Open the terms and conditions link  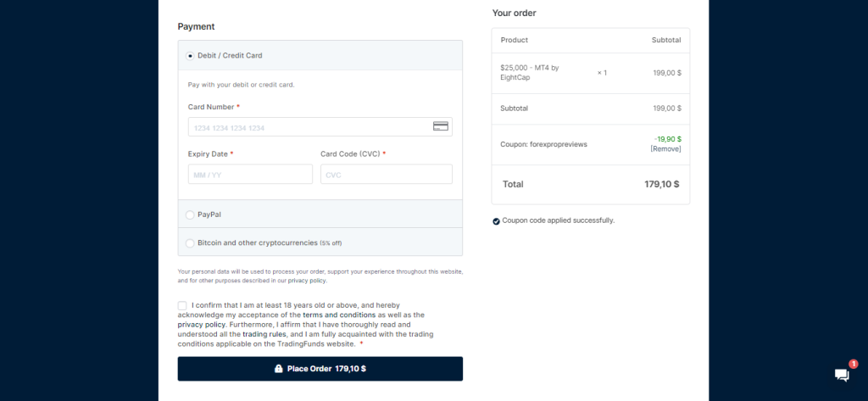[339, 315]
